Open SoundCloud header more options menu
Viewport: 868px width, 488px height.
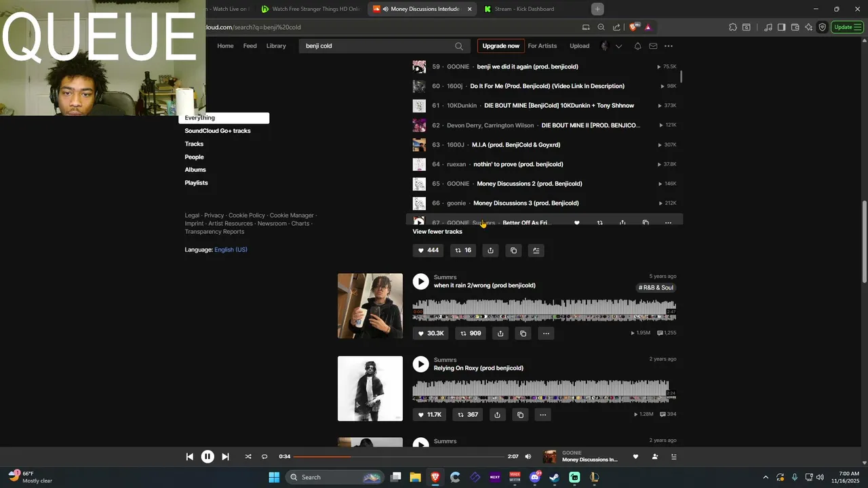(669, 46)
